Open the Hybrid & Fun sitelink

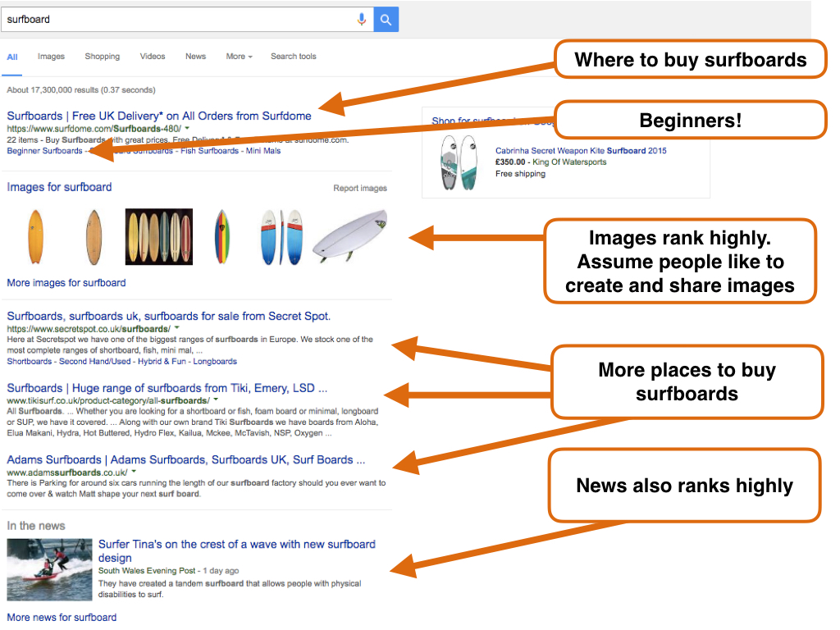click(162, 362)
